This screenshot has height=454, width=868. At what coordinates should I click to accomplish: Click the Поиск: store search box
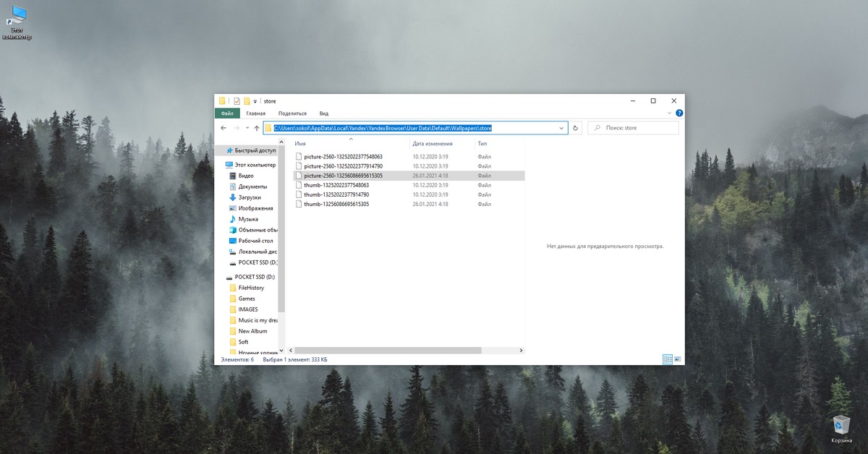coord(633,128)
